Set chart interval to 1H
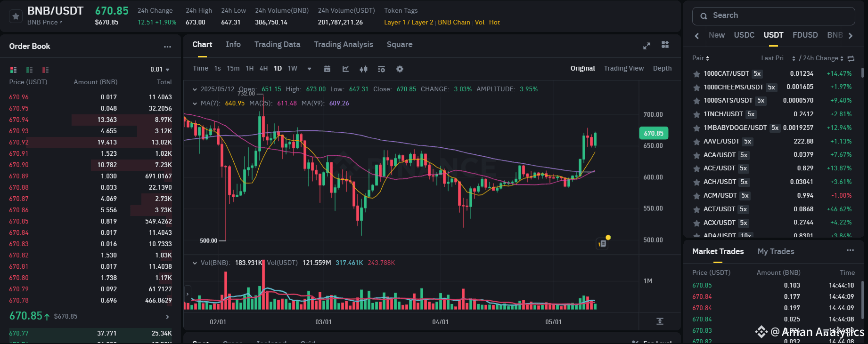This screenshot has width=868, height=344. (x=250, y=68)
